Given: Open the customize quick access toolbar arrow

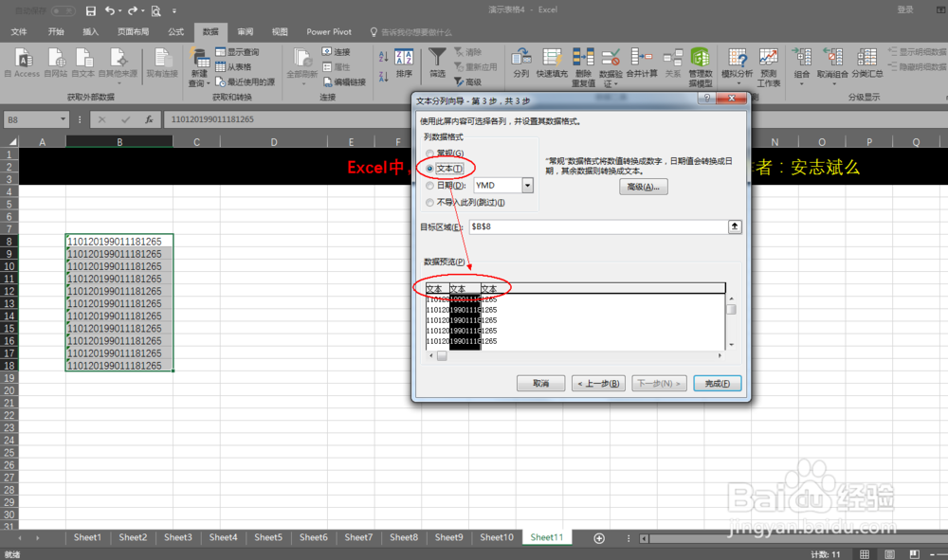Looking at the screenshot, I should (x=174, y=10).
